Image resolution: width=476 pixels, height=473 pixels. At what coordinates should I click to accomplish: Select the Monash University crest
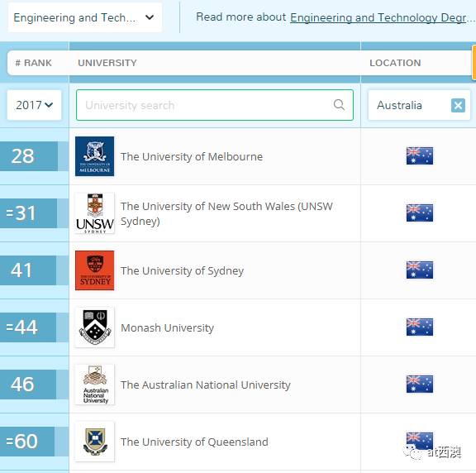pos(95,327)
